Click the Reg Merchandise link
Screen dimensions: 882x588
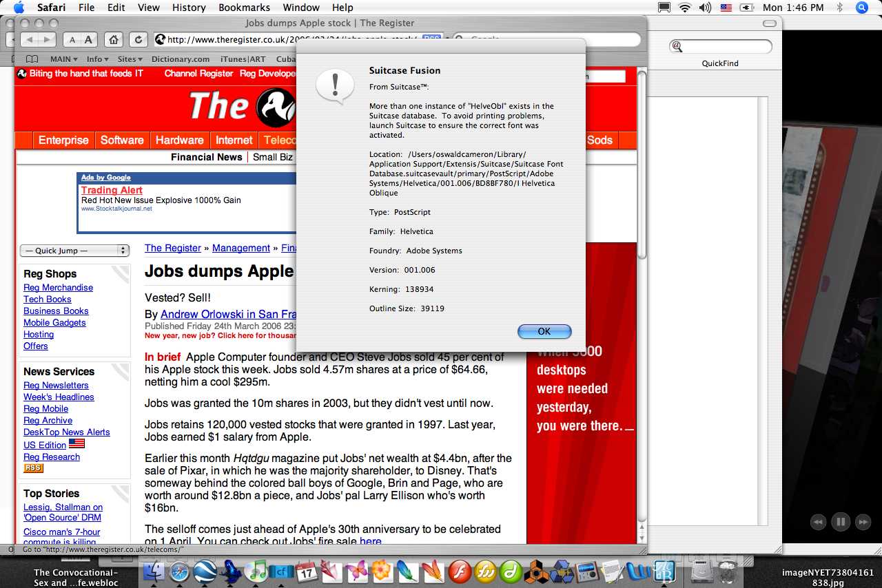click(58, 287)
